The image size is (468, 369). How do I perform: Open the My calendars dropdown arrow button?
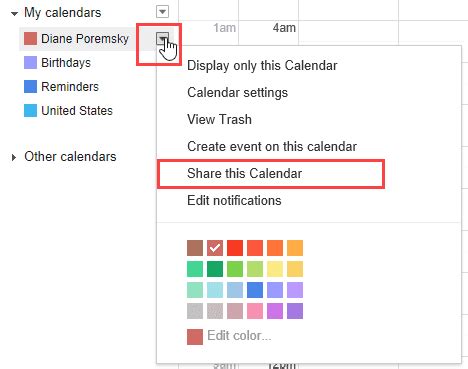pos(162,12)
